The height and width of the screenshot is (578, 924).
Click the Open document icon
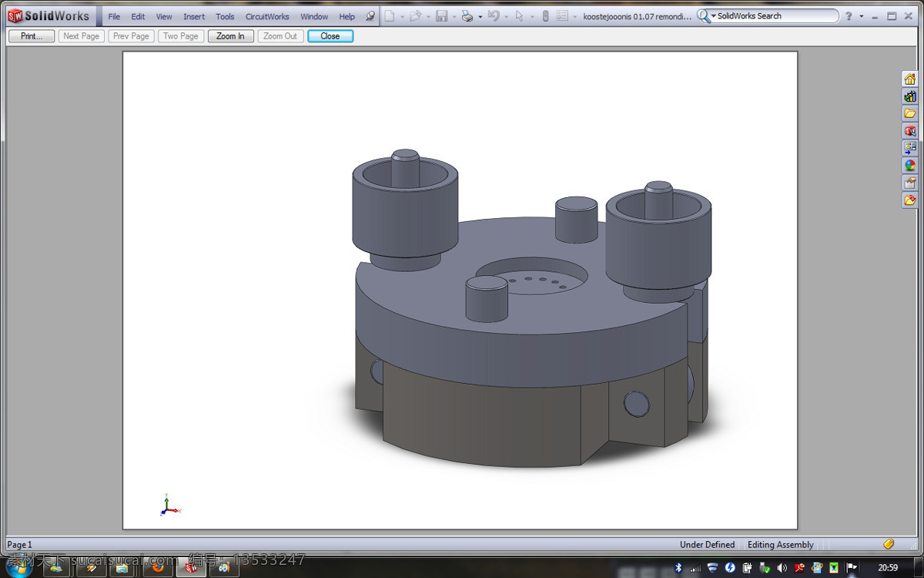(415, 16)
